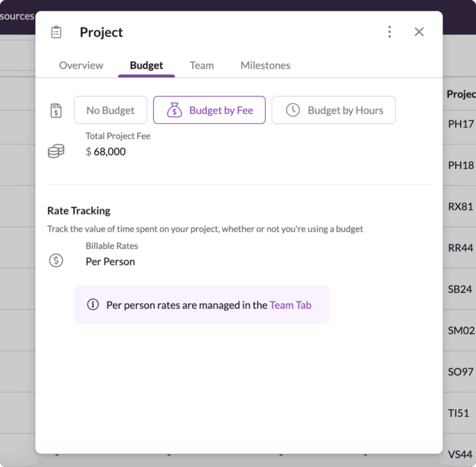Follow the Team Tab link

click(x=290, y=305)
